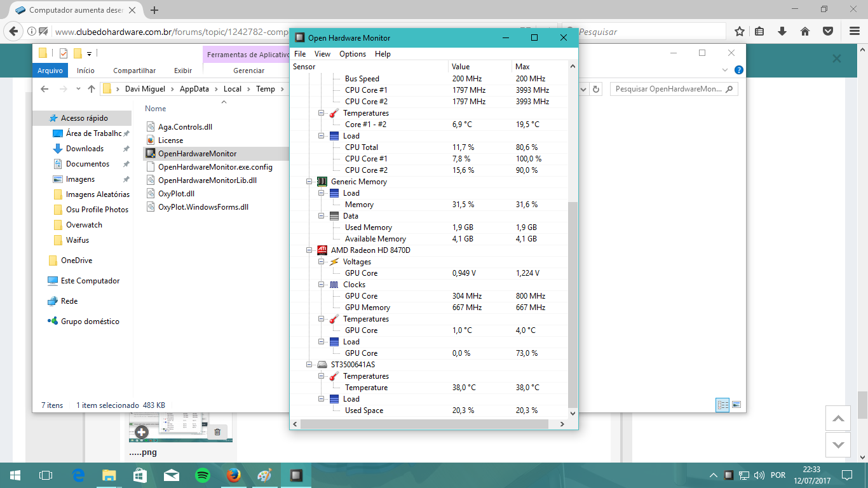Screen dimensions: 868x488
Task: Select the License file in Explorer
Action: click(170, 140)
